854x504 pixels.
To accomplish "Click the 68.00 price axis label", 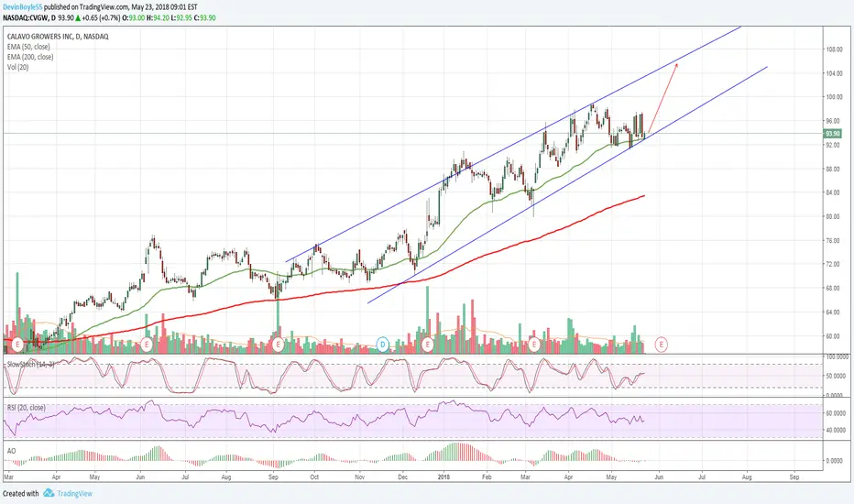I will 834,289.
